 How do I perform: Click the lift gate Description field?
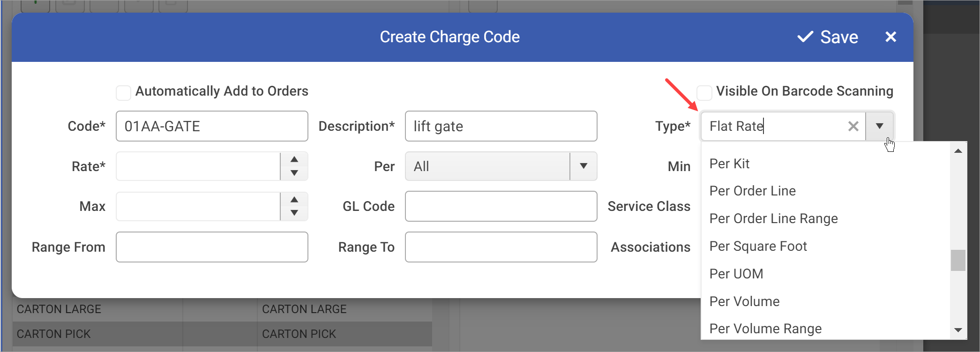[501, 126]
